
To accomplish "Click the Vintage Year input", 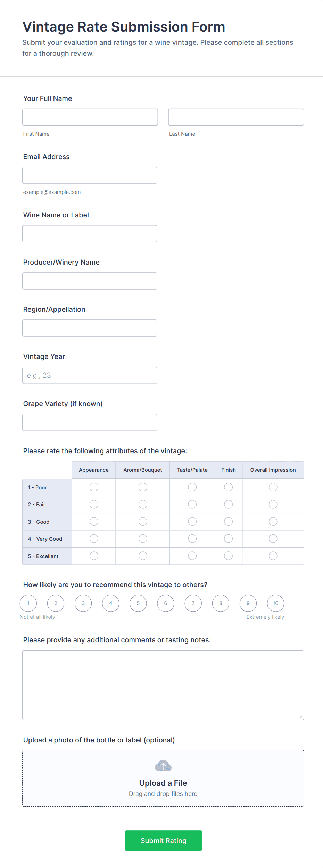I will (90, 375).
